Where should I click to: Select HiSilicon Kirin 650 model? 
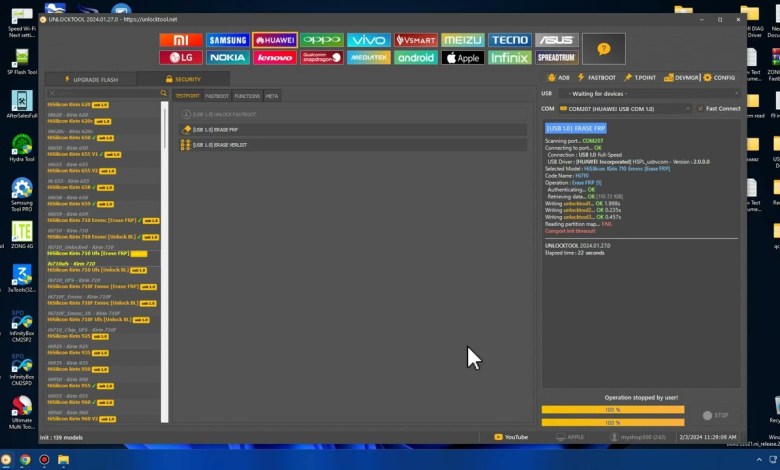click(x=80, y=138)
